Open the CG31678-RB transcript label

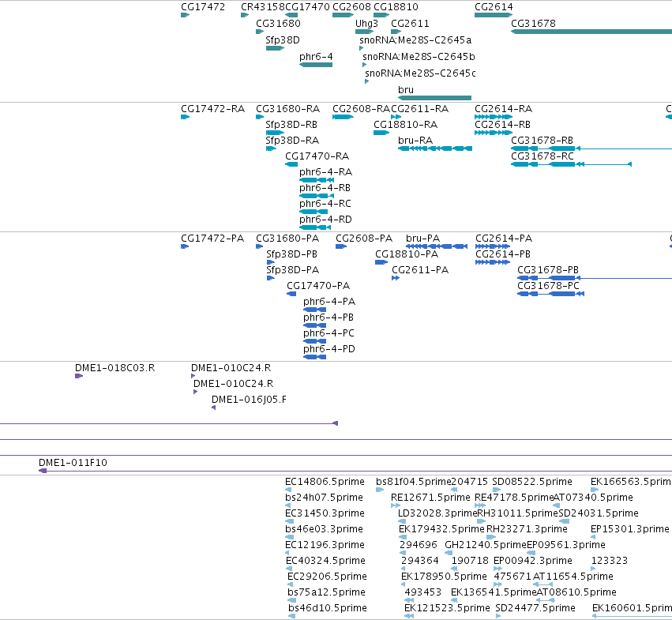542,141
